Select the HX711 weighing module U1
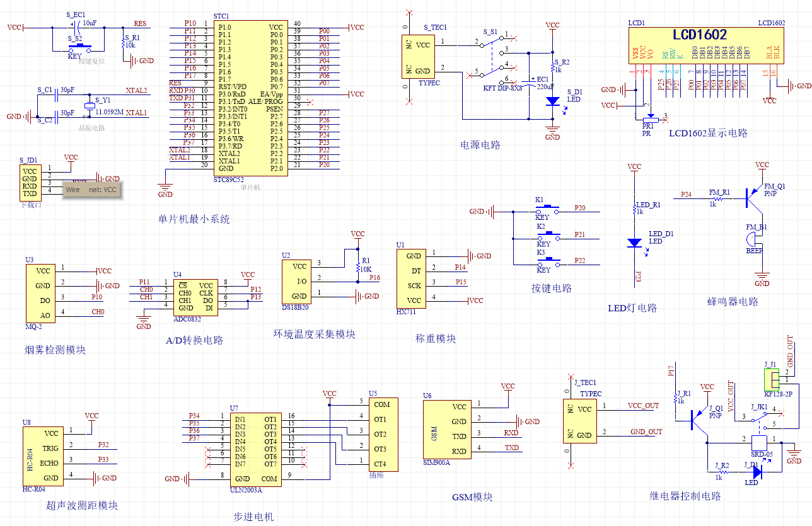812x526 pixels. [x=411, y=278]
